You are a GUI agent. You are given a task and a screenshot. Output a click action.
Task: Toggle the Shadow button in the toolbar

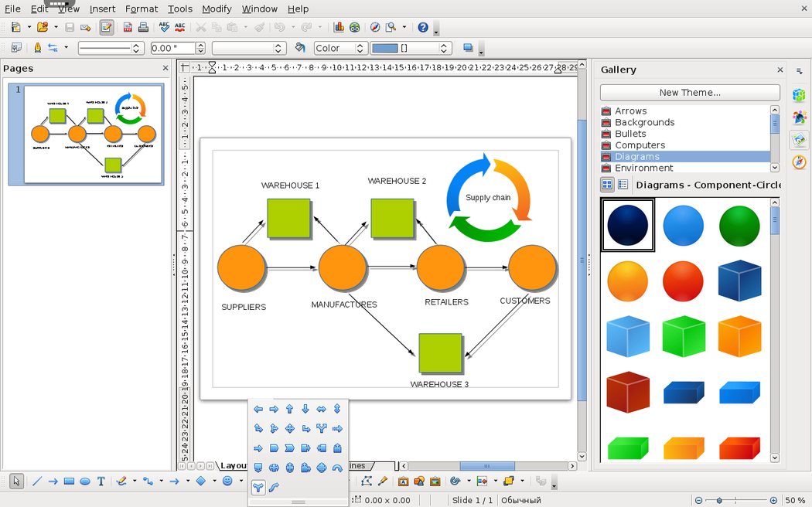click(x=467, y=48)
